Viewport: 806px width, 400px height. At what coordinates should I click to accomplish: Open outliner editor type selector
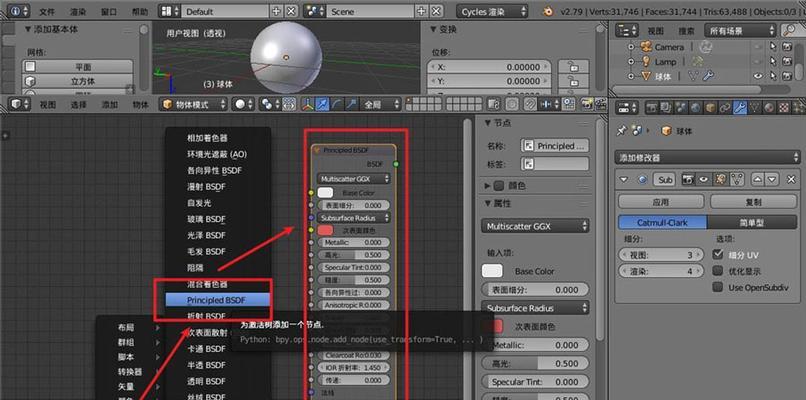pos(628,31)
